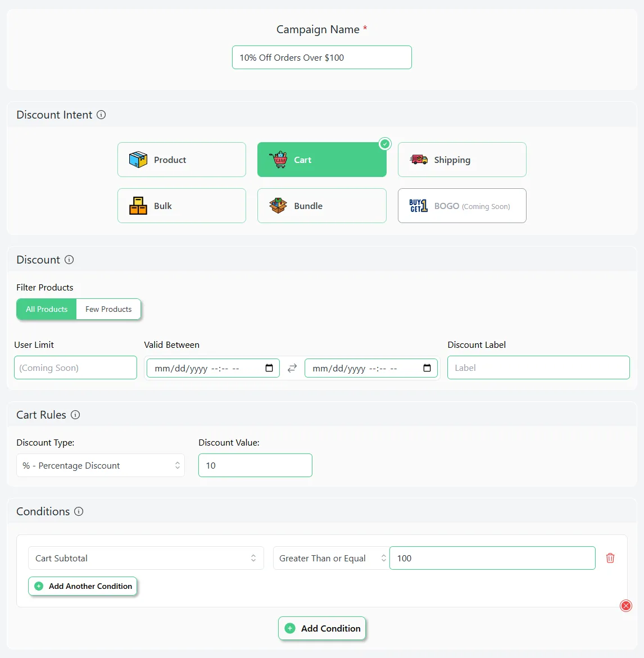Click the Conditions info icon
The image size is (644, 658).
pos(79,511)
